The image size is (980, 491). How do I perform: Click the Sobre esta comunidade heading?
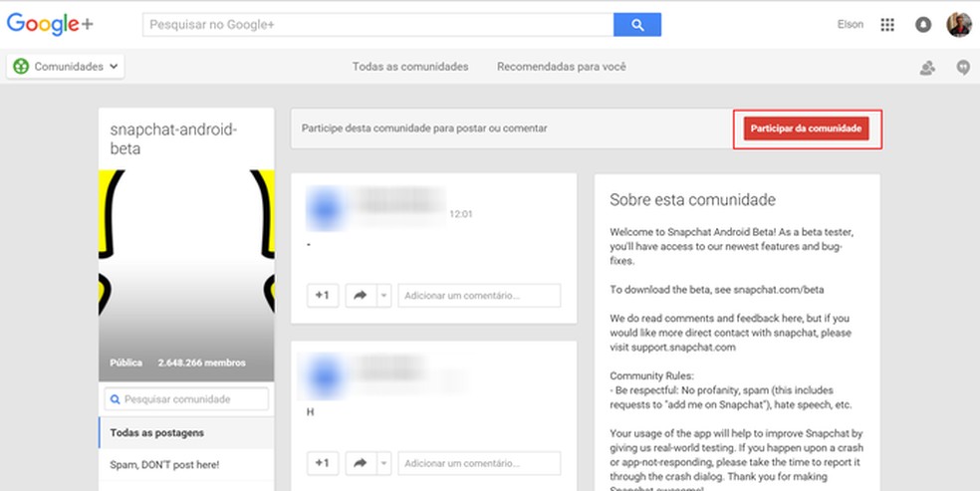click(692, 200)
